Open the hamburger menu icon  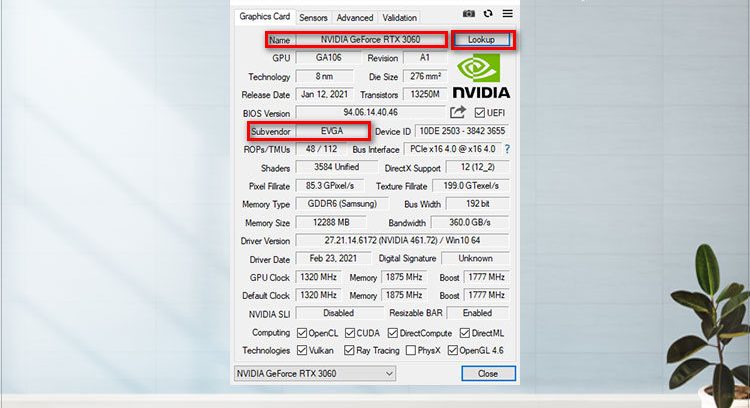(x=507, y=13)
